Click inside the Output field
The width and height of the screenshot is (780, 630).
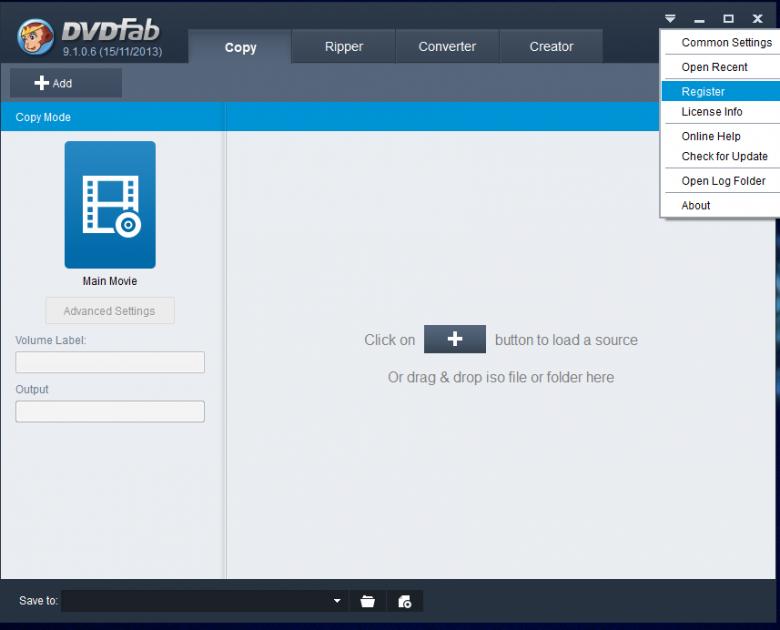tap(110, 412)
